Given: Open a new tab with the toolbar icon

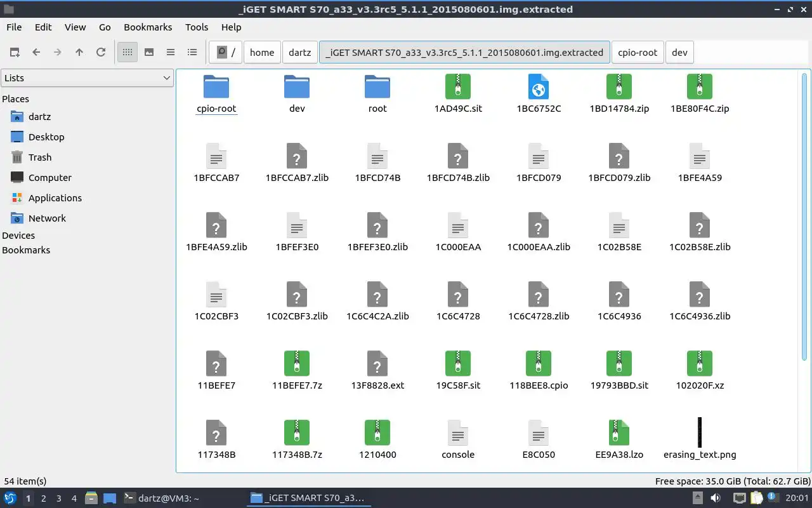Looking at the screenshot, I should pos(15,53).
